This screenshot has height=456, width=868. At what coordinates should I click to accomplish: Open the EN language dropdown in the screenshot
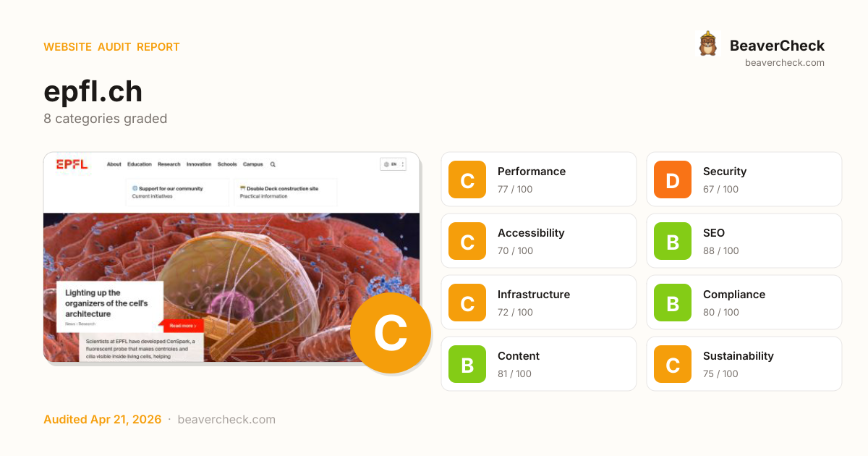coord(393,164)
